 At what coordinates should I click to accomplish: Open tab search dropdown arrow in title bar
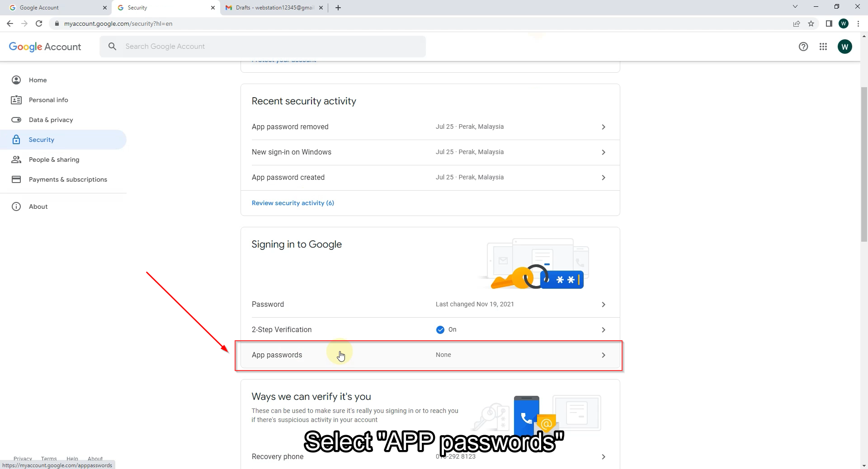click(x=795, y=7)
